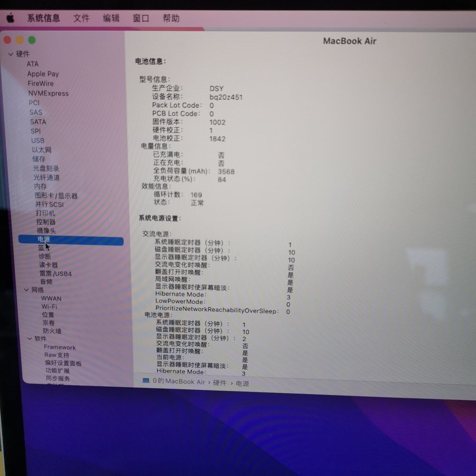
Task: Select 并行SCSI in the sidebar
Action: [x=50, y=204]
